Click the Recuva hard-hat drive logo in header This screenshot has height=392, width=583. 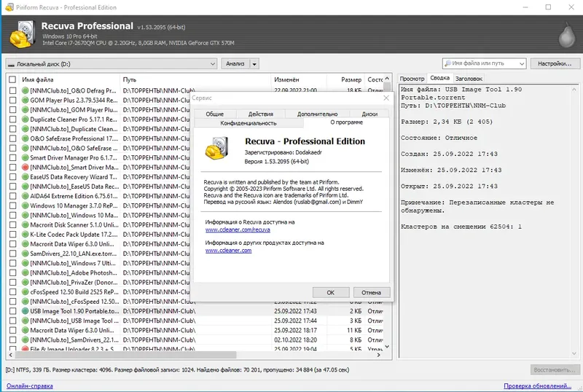click(22, 34)
